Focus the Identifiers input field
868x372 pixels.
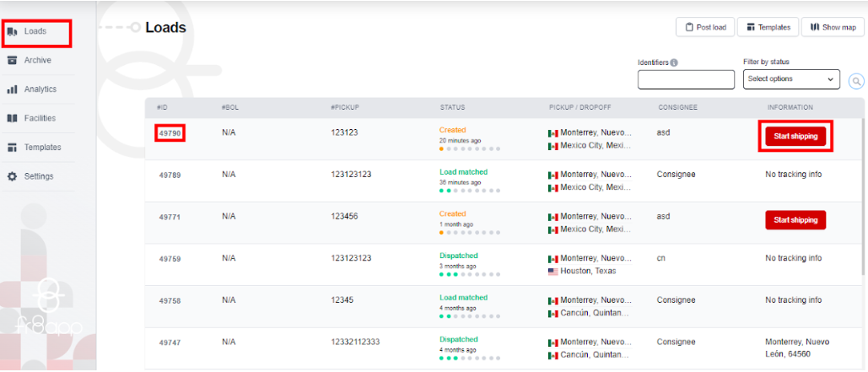pos(686,79)
